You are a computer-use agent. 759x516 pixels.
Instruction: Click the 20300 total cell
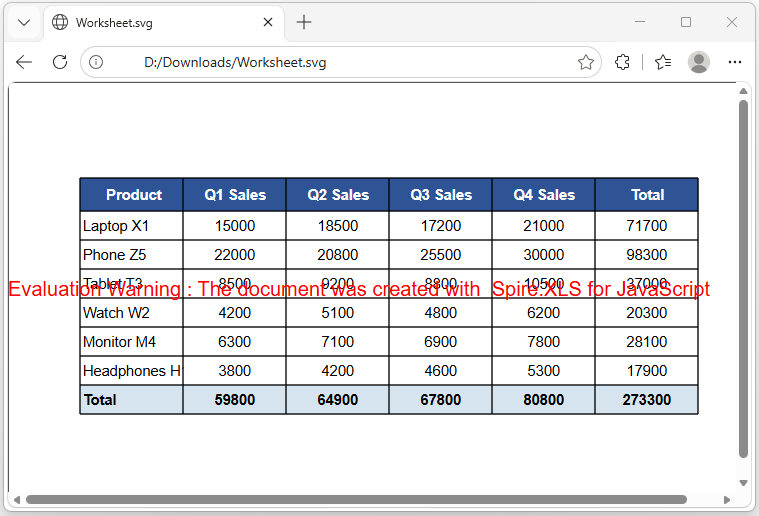[x=647, y=313]
